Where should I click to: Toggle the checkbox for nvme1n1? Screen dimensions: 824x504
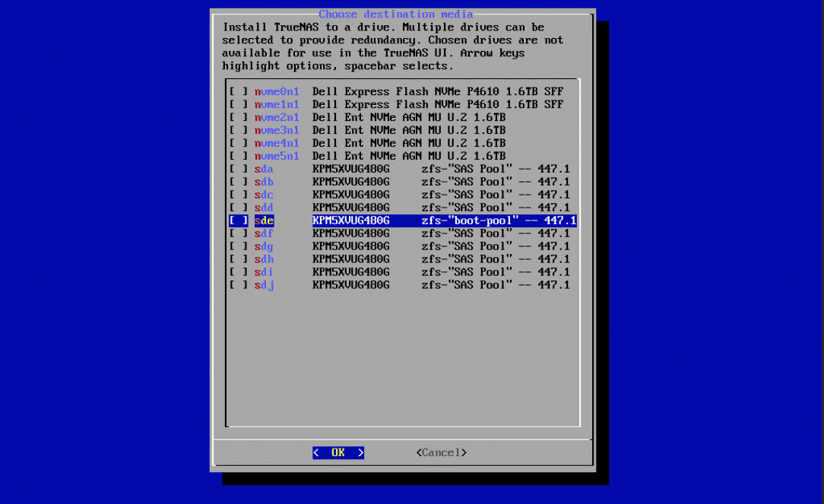click(238, 105)
